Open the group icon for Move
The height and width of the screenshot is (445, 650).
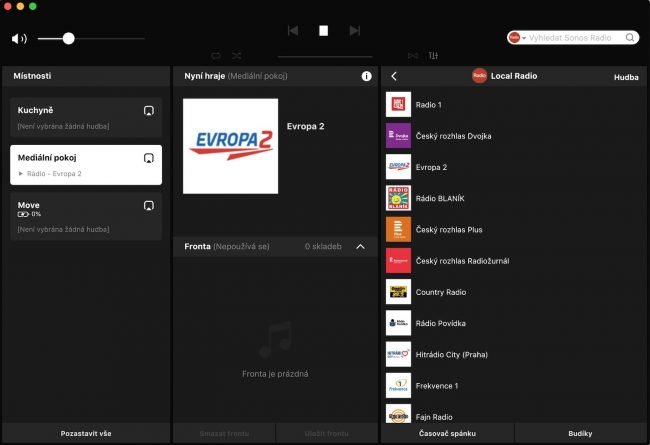click(x=149, y=206)
